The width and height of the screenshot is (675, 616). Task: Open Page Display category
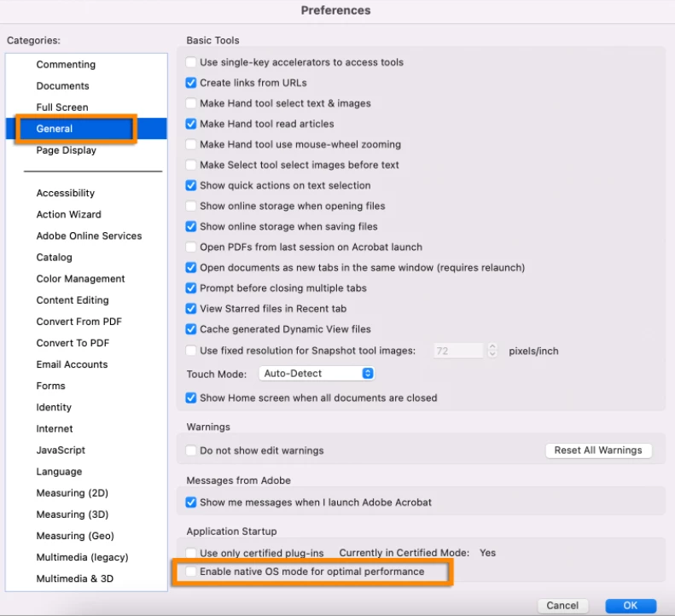pyautogui.click(x=67, y=150)
